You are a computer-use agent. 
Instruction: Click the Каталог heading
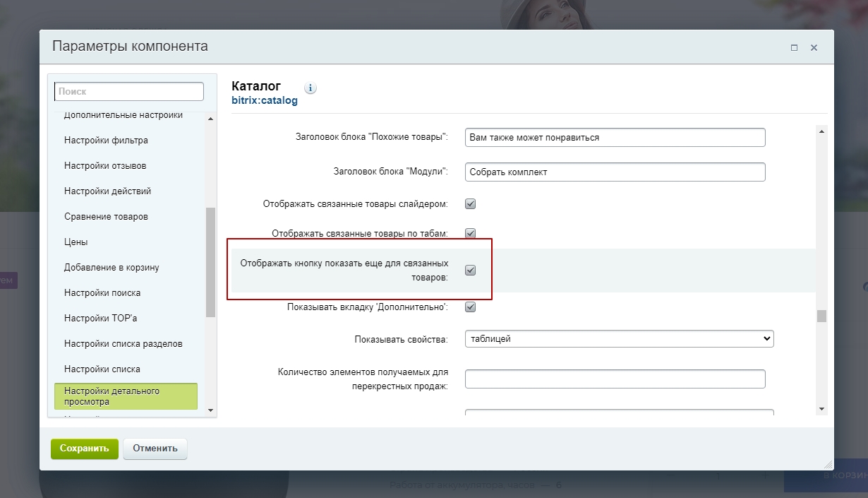click(256, 86)
